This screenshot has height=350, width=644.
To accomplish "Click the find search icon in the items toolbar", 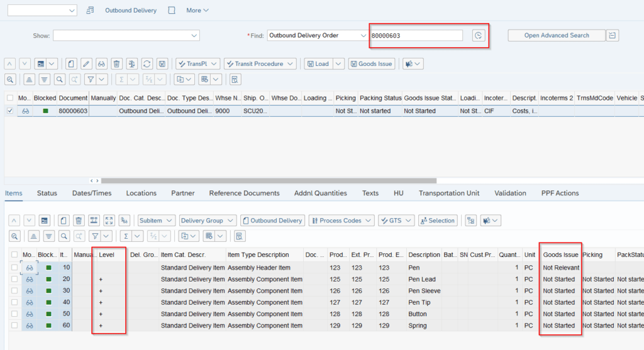I will tap(64, 236).
